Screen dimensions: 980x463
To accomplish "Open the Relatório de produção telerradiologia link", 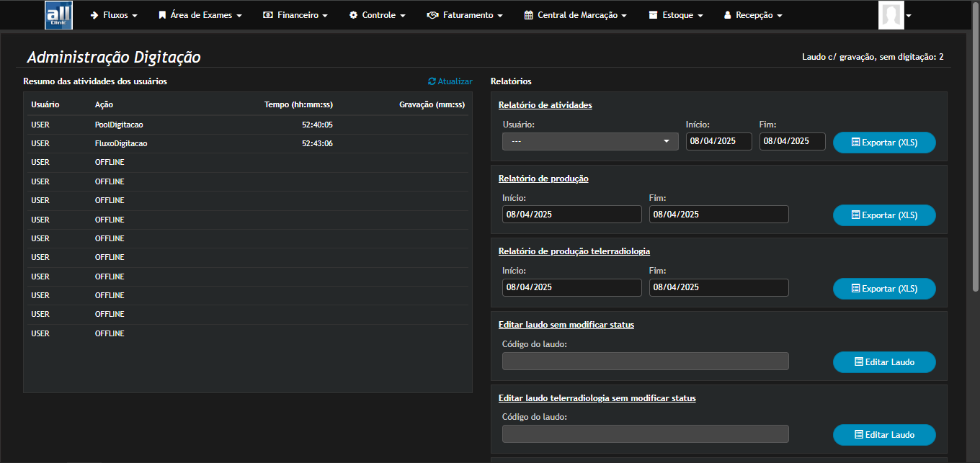I will [575, 251].
